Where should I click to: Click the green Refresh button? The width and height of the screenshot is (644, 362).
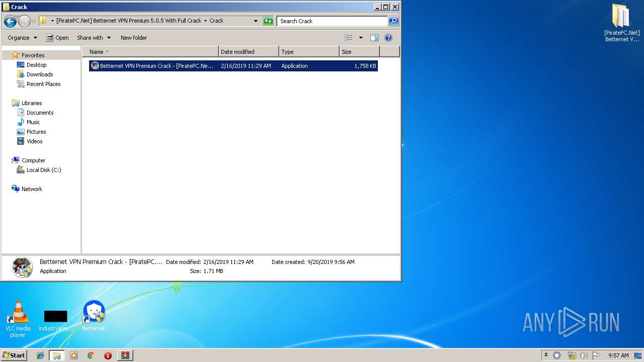(268, 21)
